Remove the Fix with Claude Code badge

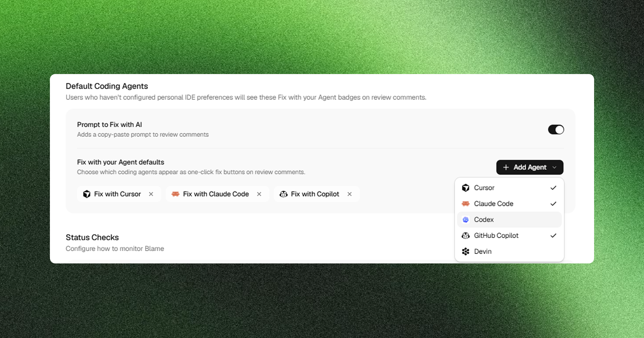[x=259, y=194]
